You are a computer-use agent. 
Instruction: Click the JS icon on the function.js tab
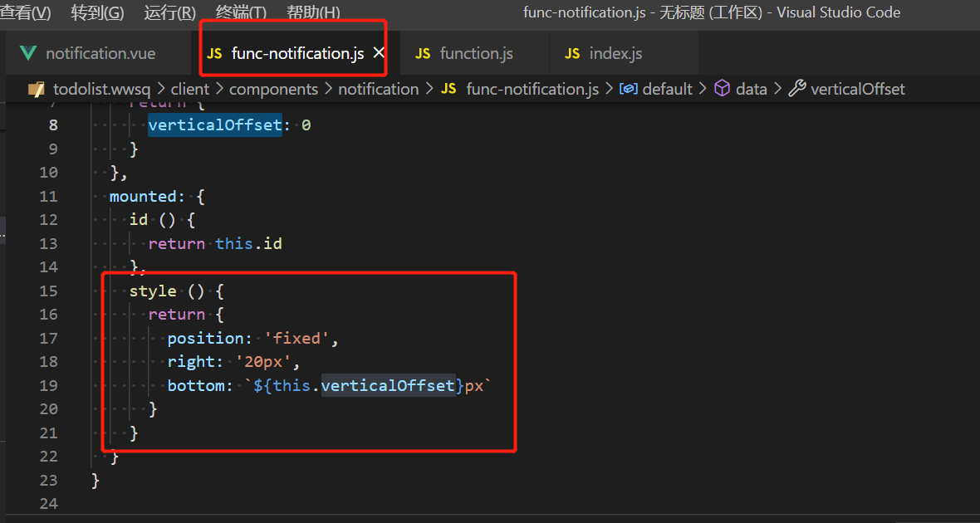click(x=423, y=53)
